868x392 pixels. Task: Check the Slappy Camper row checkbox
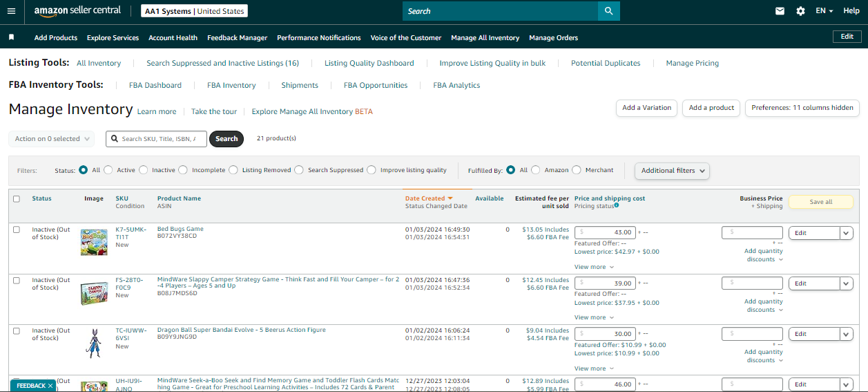(17, 280)
